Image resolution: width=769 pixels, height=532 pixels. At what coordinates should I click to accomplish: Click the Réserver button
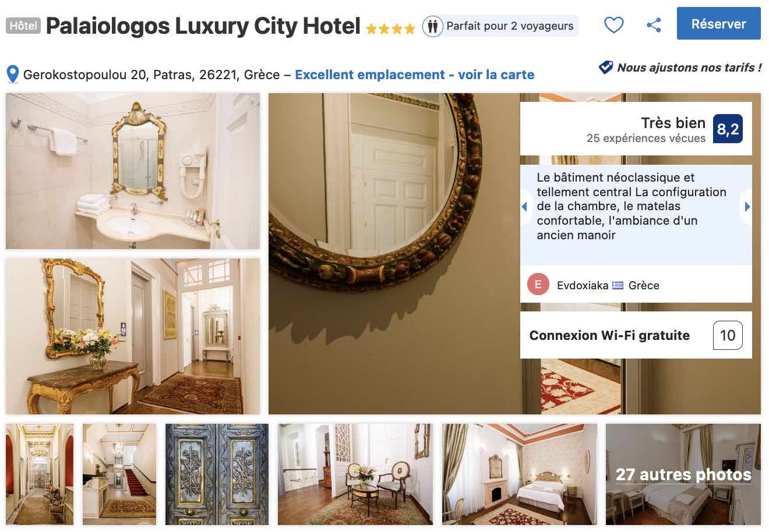pyautogui.click(x=718, y=24)
